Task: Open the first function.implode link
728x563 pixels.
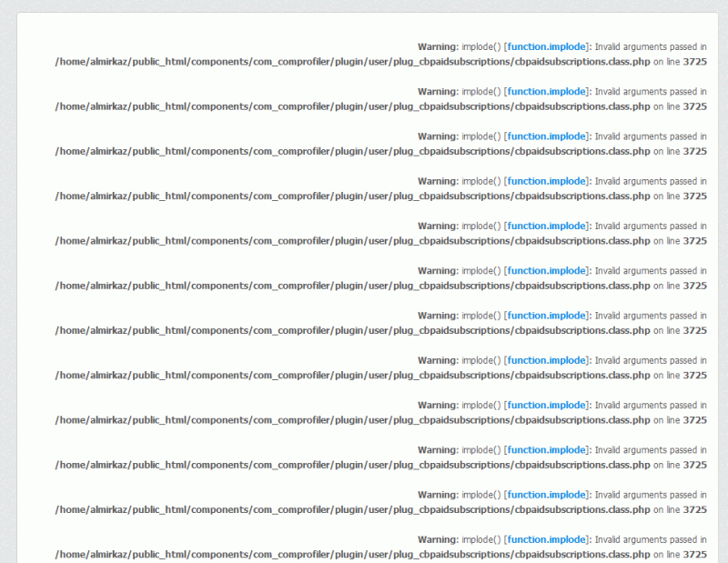Action: click(x=546, y=47)
